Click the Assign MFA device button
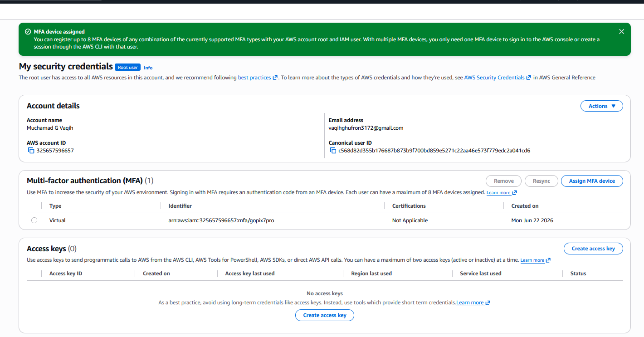 click(x=592, y=181)
